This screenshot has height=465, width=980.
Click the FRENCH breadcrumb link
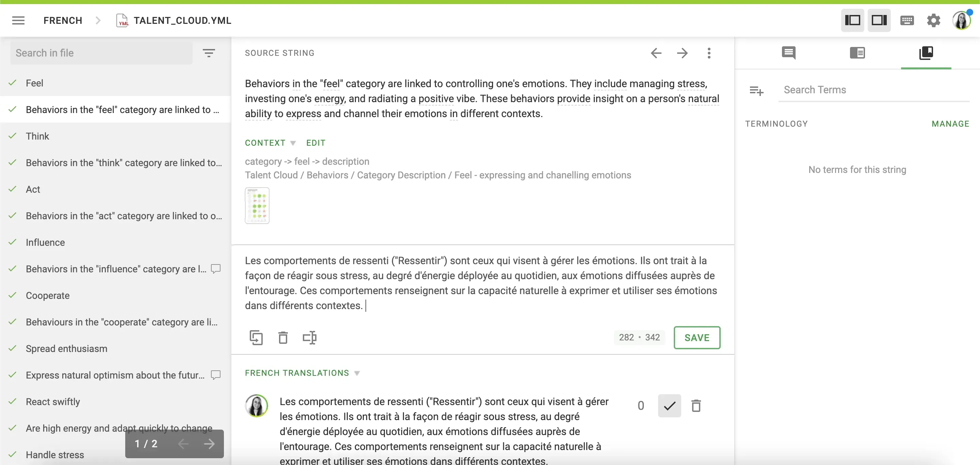pos(62,20)
